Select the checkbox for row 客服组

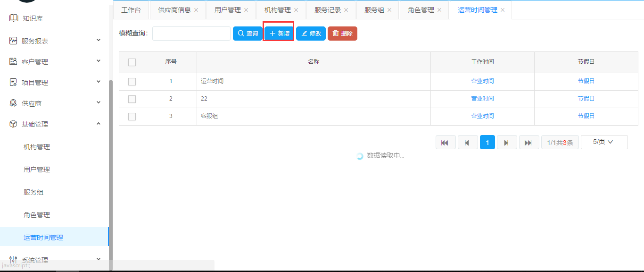click(132, 117)
